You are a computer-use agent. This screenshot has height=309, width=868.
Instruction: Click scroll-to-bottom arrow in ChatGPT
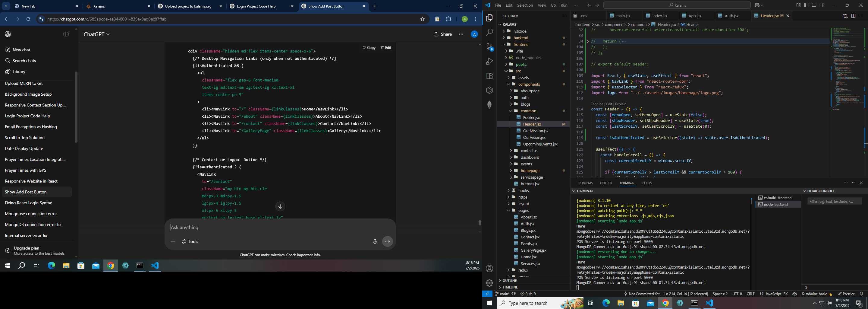[x=280, y=206]
